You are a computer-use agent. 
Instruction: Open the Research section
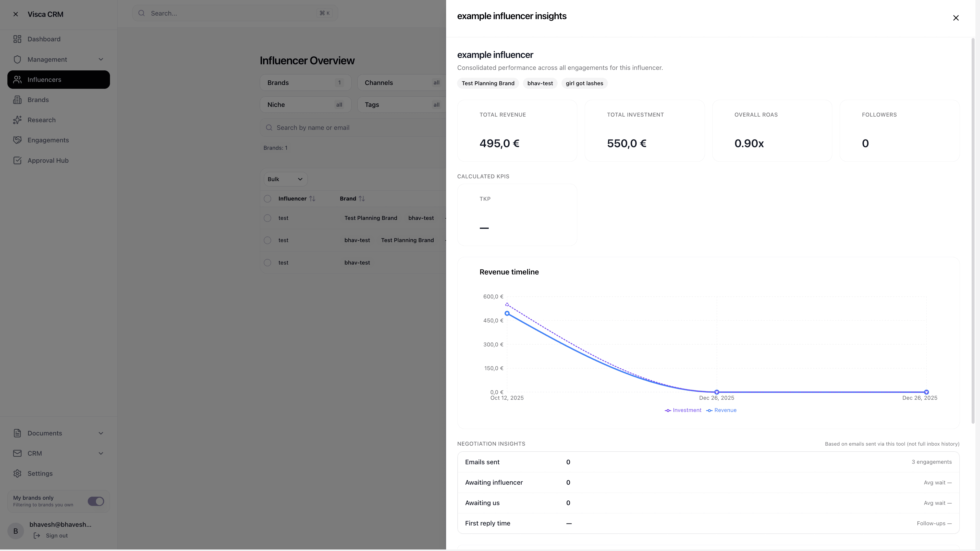click(x=41, y=120)
